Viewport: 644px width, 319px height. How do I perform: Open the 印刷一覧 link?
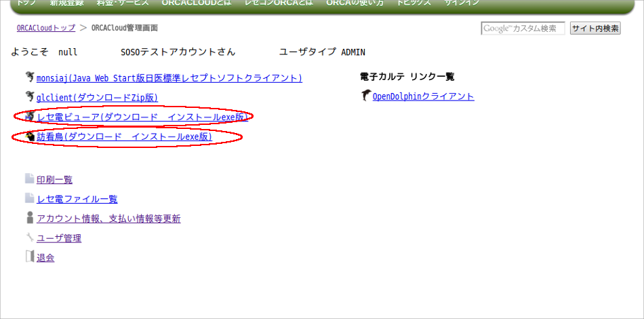tap(54, 180)
